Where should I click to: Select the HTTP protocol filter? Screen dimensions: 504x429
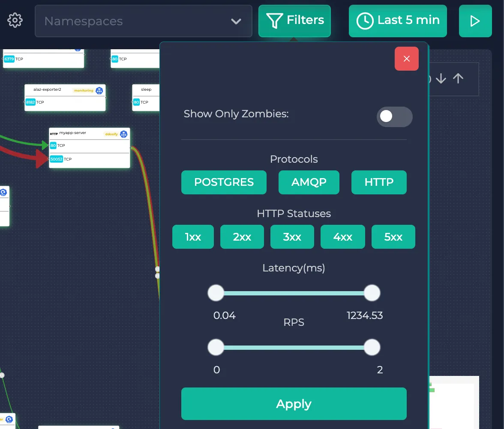379,182
